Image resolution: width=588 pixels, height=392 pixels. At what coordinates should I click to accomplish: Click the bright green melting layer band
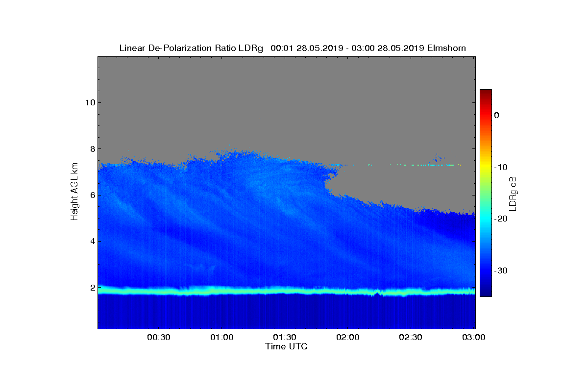(287, 291)
